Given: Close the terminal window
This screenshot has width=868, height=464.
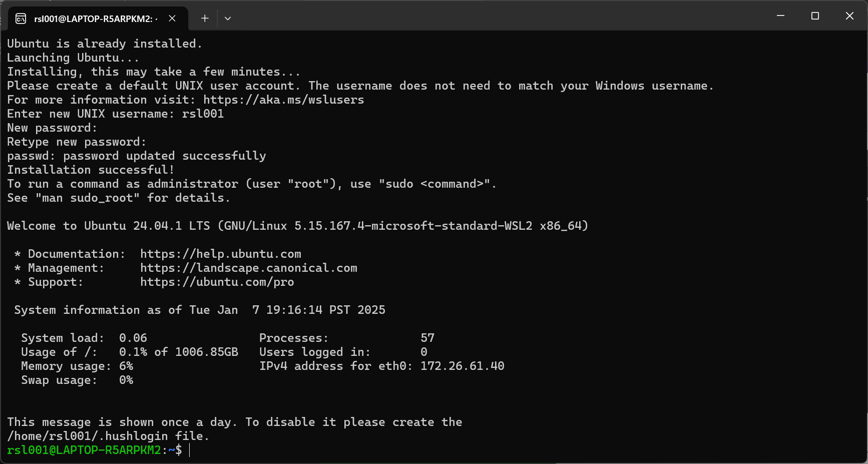Looking at the screenshot, I should [x=849, y=16].
